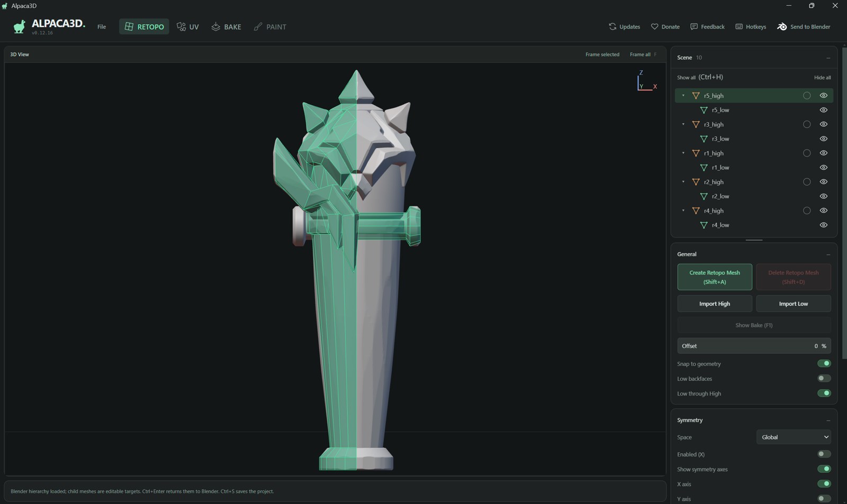Collapse the Symmetry panel

click(x=828, y=420)
